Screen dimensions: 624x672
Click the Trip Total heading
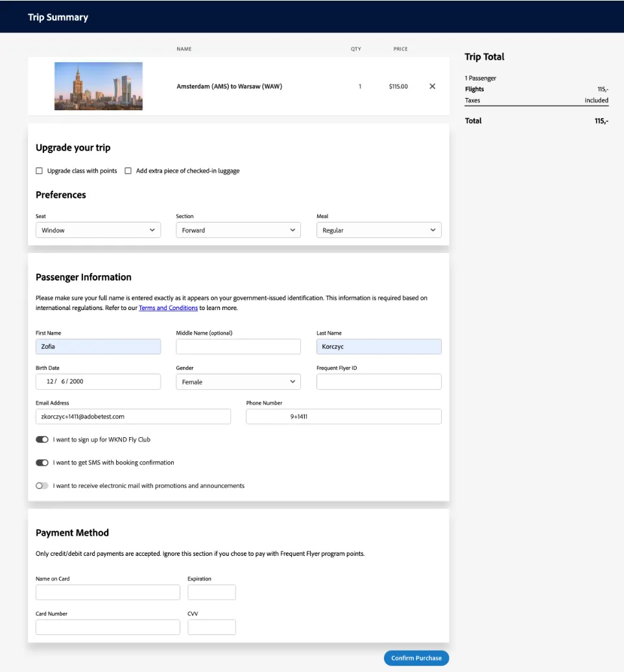[x=485, y=56]
